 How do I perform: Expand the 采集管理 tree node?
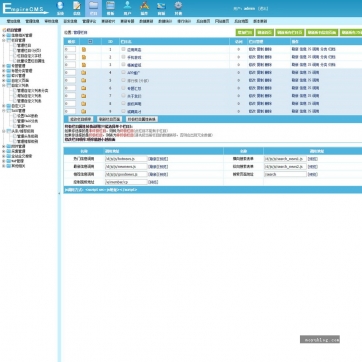(4, 151)
